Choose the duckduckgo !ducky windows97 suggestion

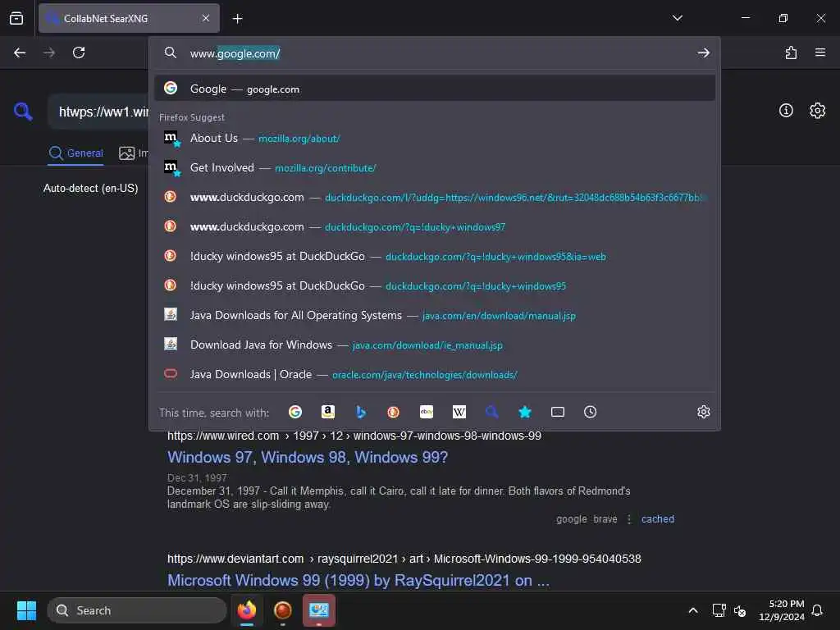pyautogui.click(x=435, y=226)
